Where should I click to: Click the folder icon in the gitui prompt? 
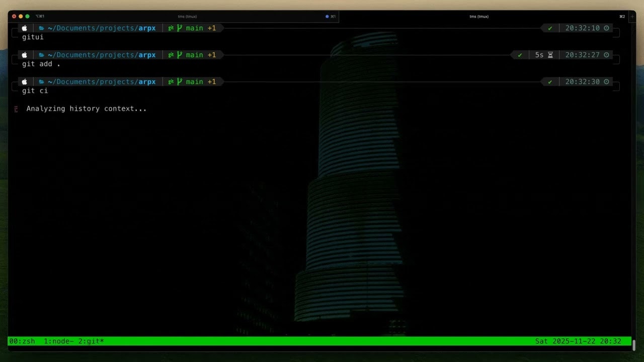[x=42, y=28]
